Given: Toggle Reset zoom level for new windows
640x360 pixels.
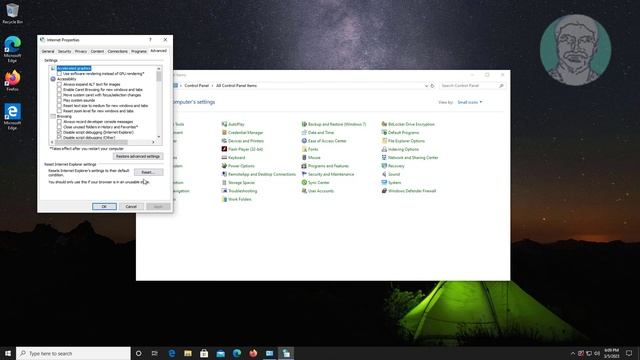Looking at the screenshot, I should pyautogui.click(x=60, y=111).
